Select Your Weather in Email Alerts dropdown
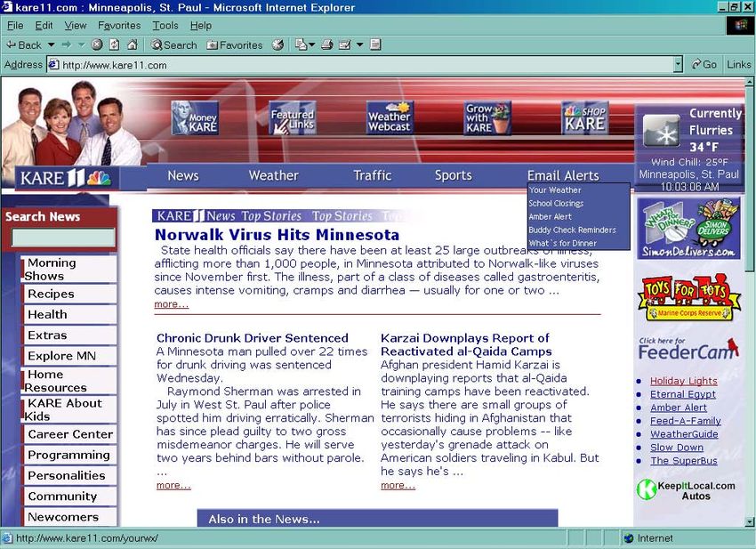The height and width of the screenshot is (549, 756). [555, 190]
